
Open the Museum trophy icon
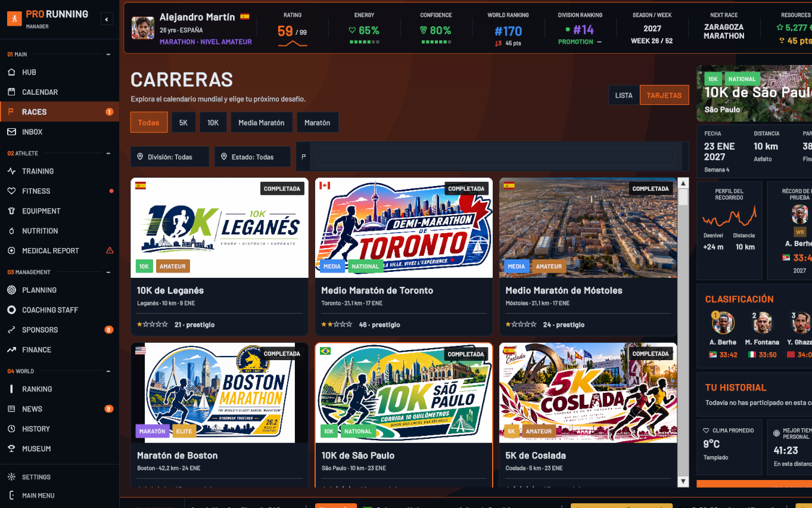11,449
